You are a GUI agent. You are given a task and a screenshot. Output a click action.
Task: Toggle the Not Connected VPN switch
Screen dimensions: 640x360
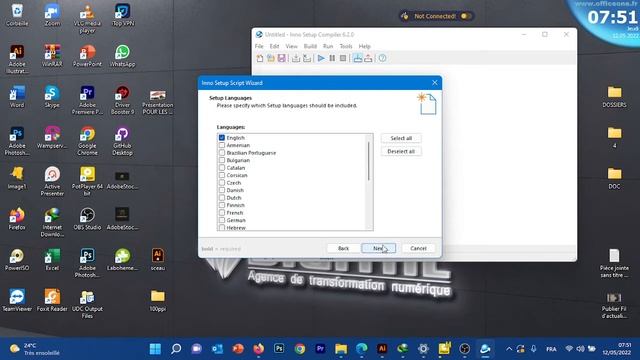(466, 16)
